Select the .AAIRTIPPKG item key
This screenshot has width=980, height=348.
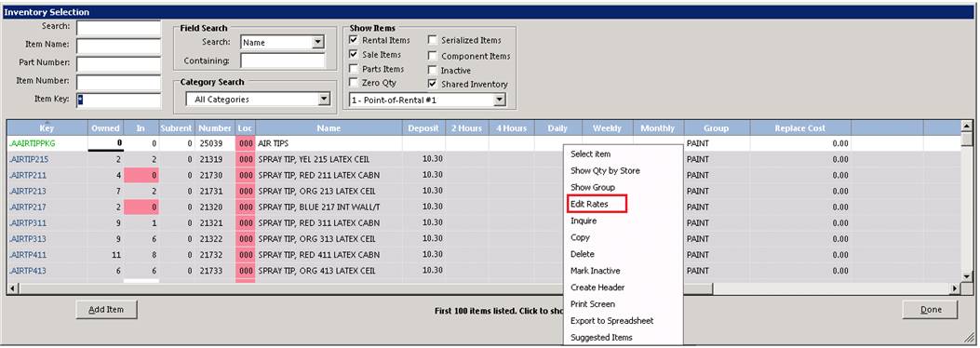click(x=32, y=143)
